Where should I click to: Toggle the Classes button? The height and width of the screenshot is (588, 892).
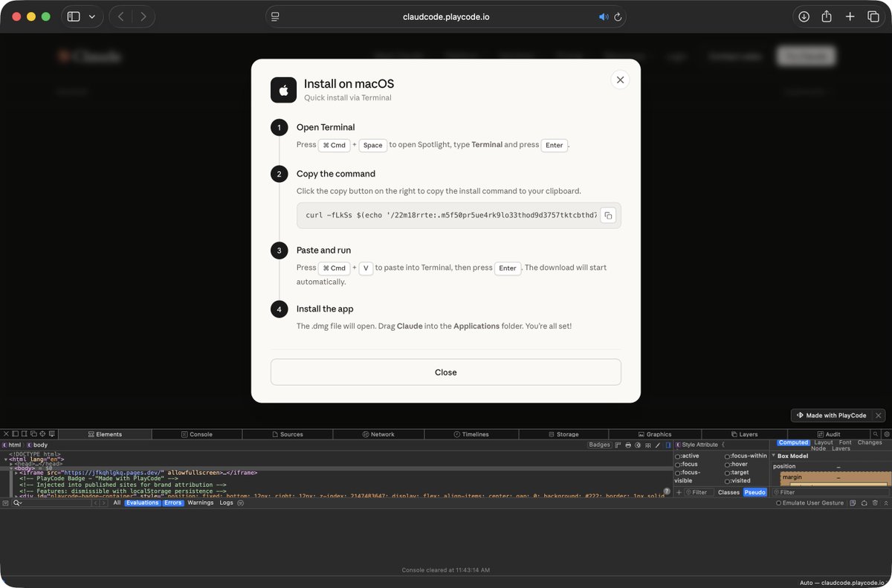(728, 492)
